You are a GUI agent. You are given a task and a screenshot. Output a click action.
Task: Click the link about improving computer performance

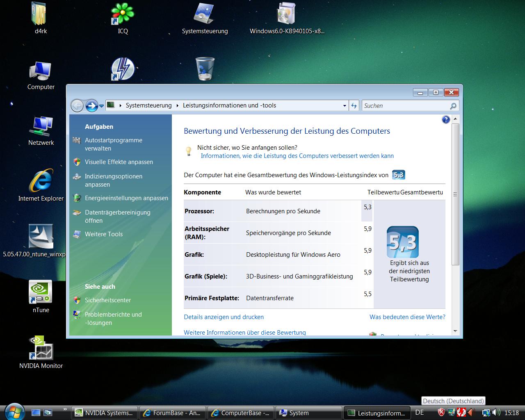click(x=297, y=156)
